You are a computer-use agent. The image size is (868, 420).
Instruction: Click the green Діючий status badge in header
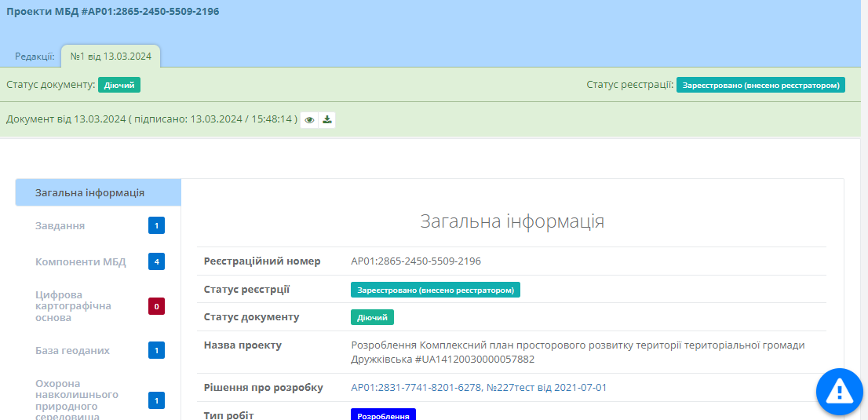[119, 85]
